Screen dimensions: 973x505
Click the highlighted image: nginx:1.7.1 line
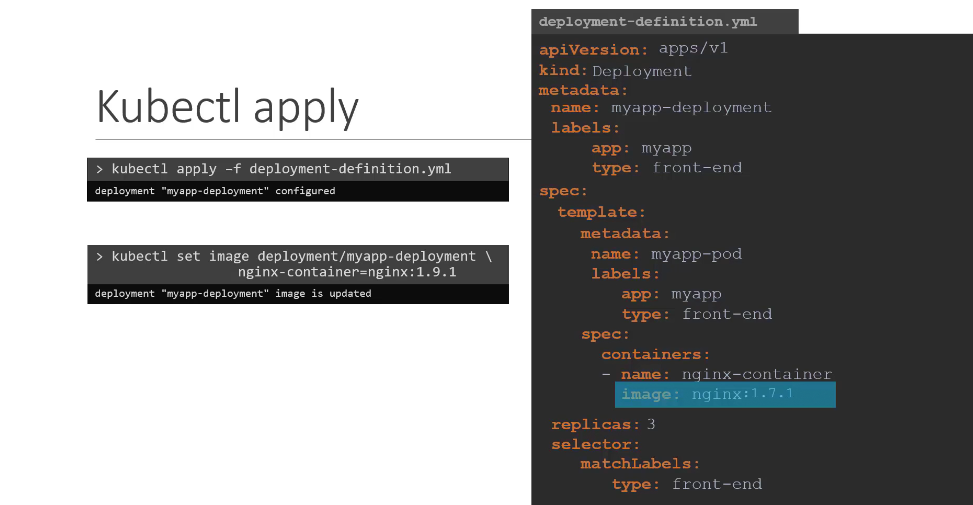coord(724,394)
